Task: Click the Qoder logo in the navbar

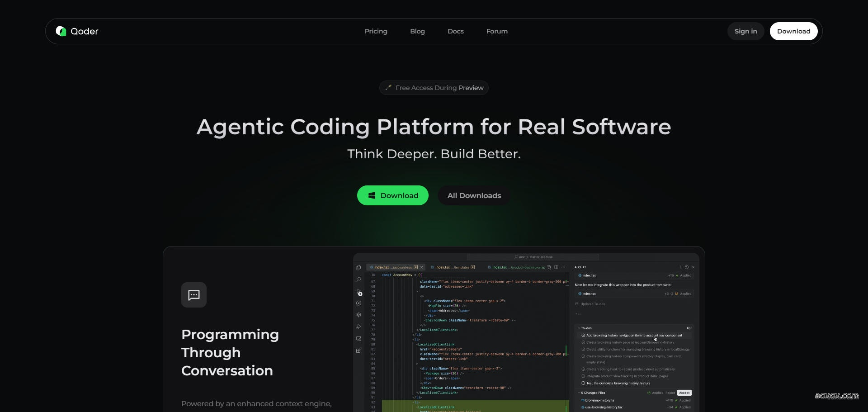Action: tap(76, 31)
